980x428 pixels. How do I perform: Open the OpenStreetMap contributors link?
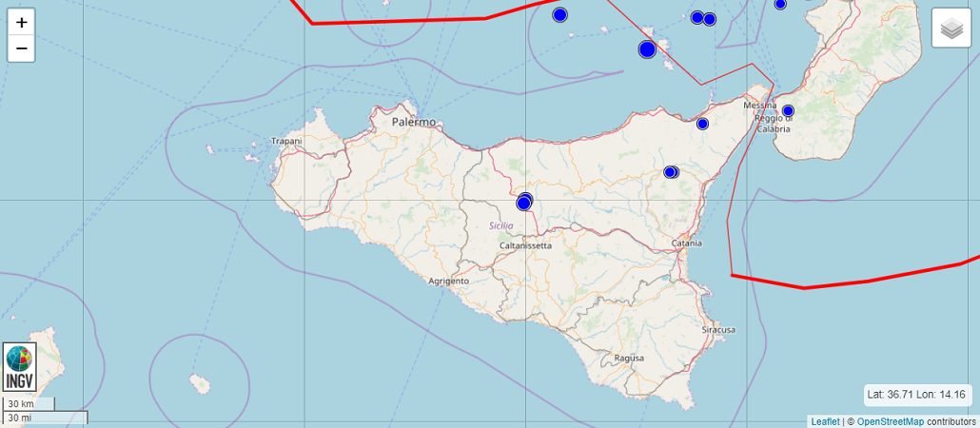890,421
